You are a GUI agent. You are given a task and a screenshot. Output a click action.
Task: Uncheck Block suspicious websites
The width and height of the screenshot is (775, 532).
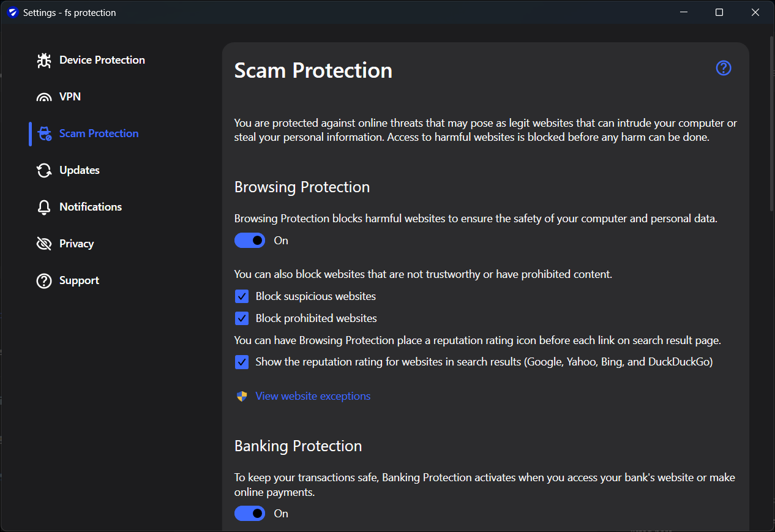(242, 296)
